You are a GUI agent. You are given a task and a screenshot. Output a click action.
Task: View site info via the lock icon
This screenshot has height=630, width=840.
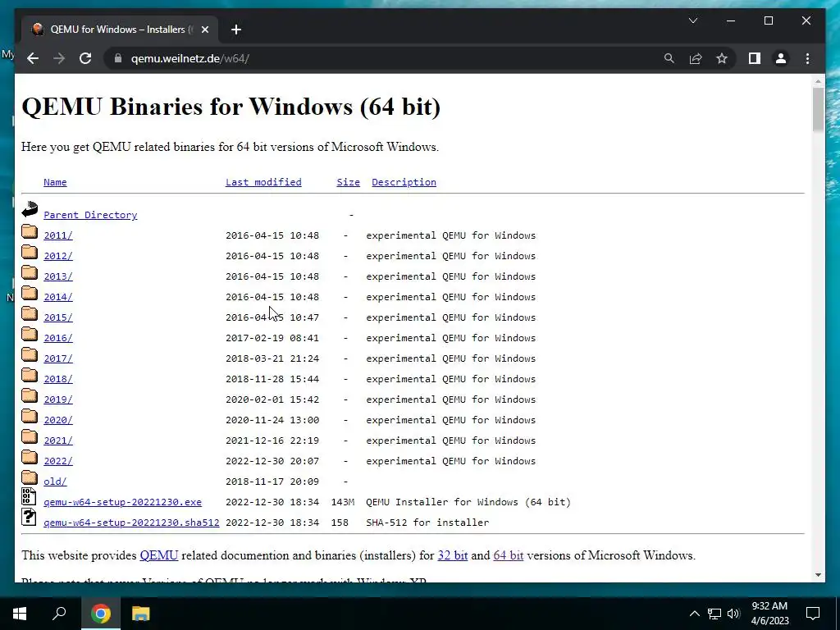pyautogui.click(x=118, y=58)
